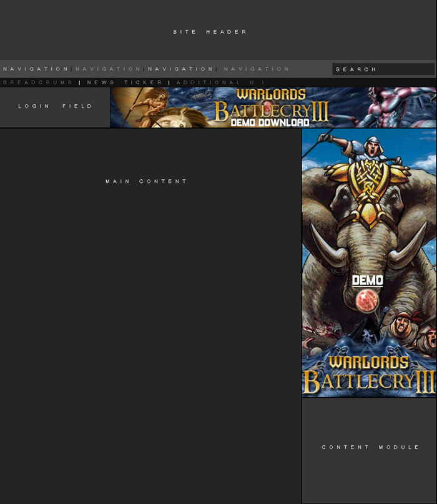Click the Search input field
The width and height of the screenshot is (437, 504).
click(383, 69)
